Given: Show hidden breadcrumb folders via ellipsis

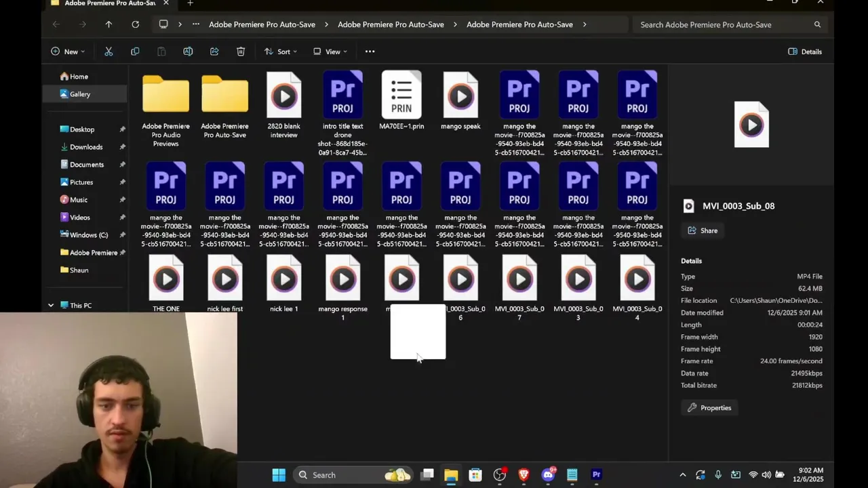Looking at the screenshot, I should [x=196, y=24].
